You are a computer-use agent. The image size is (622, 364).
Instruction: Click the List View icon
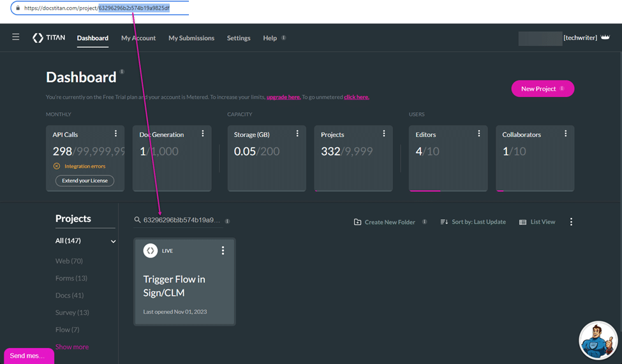pos(523,222)
